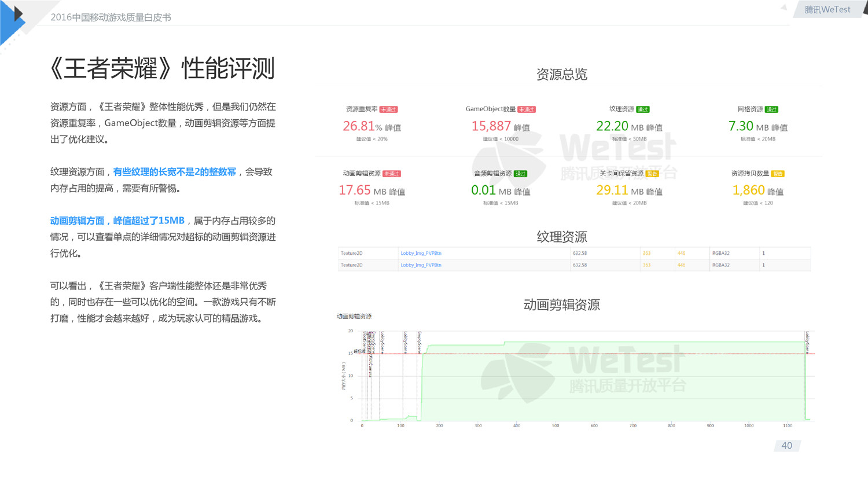Screen dimensions: 868x488
Task: Open the Lobby_Img_PVPBtn link in the second table row
Action: [x=421, y=265]
